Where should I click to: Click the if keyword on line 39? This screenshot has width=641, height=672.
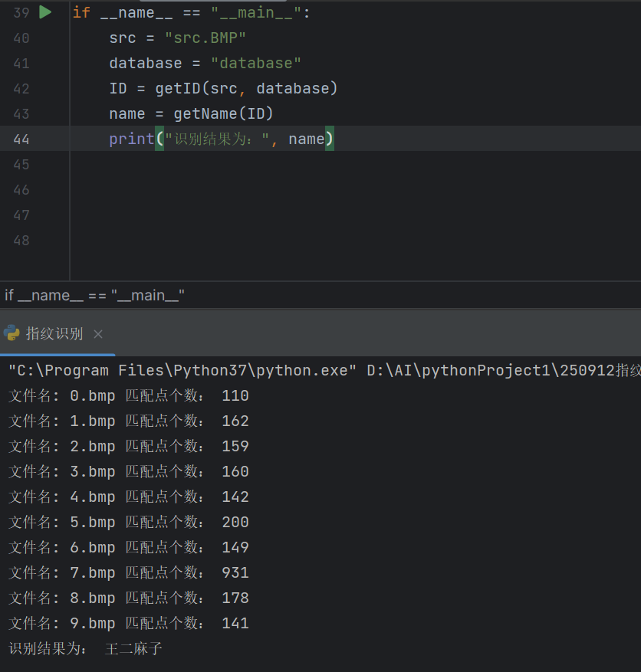click(81, 12)
